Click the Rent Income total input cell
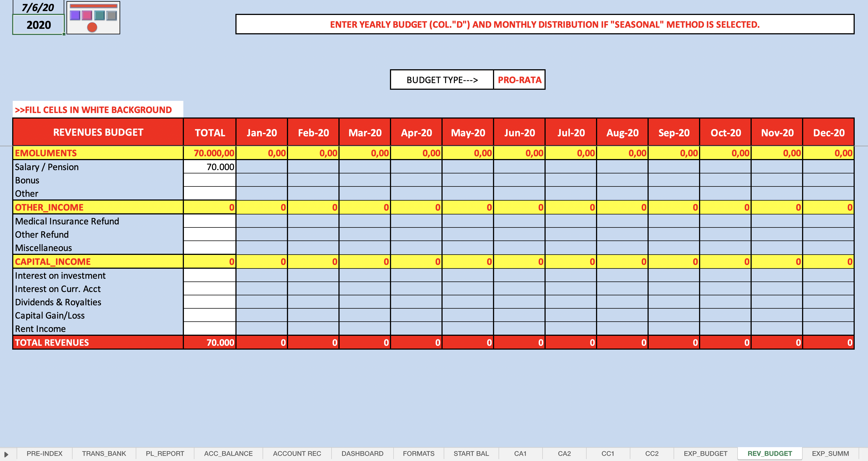Viewport: 868px width, 461px height. coord(210,329)
